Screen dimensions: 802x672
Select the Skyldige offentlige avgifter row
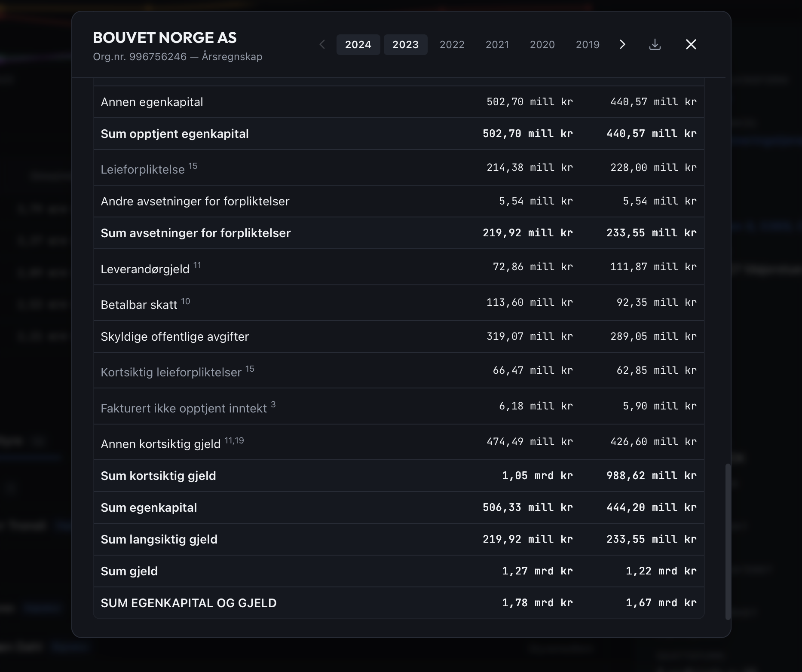click(x=398, y=336)
